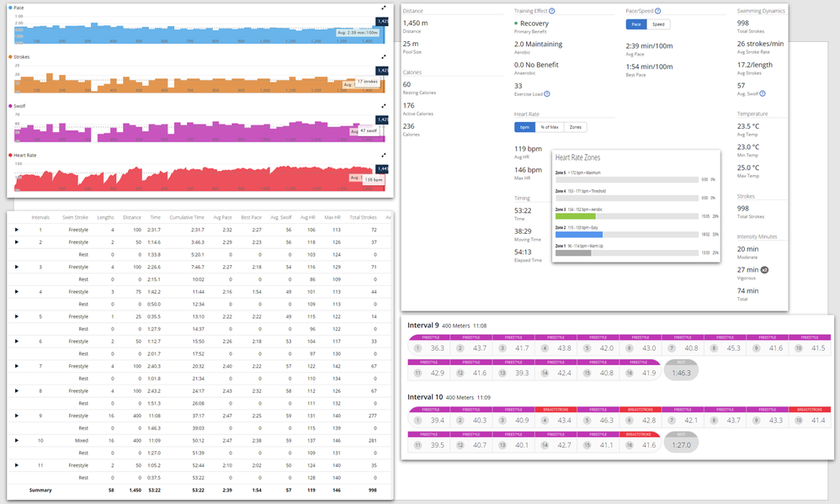Select the Pace toggle button
The width and height of the screenshot is (840, 504).
[x=636, y=24]
